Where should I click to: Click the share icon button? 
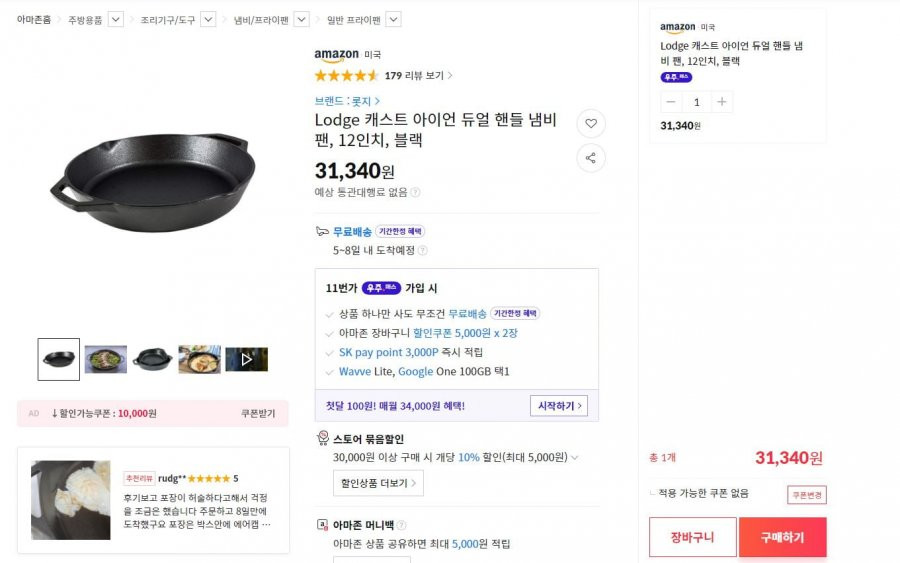[591, 158]
